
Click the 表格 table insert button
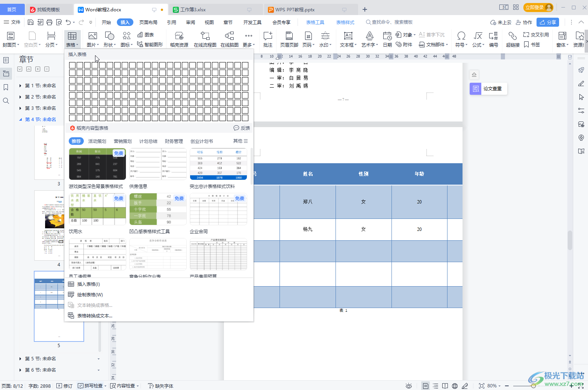(x=72, y=39)
